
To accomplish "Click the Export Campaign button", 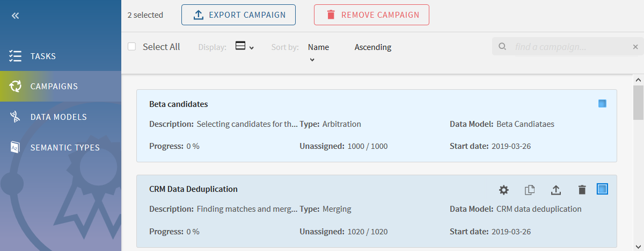I will point(238,15).
